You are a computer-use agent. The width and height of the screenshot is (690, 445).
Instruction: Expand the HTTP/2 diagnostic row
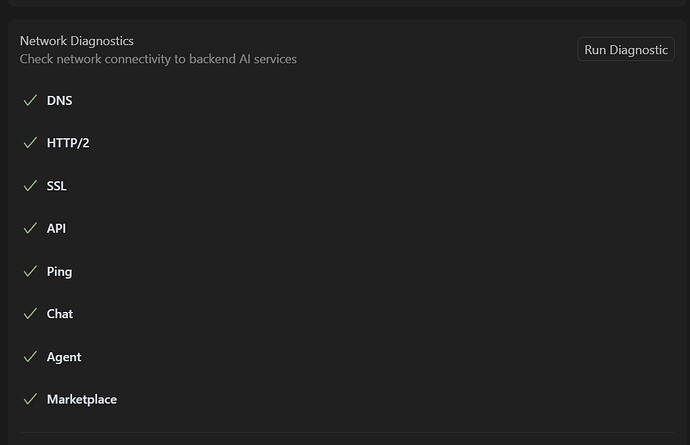(x=347, y=143)
